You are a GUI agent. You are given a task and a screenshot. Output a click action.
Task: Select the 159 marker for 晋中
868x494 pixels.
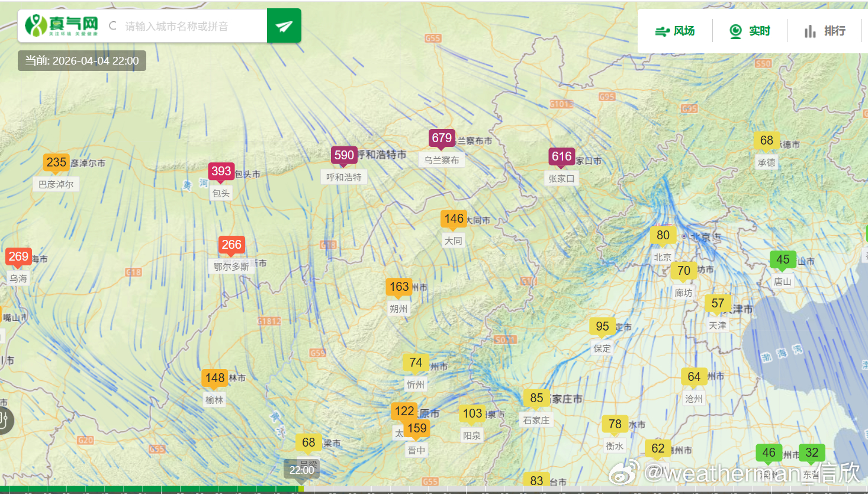tap(417, 428)
